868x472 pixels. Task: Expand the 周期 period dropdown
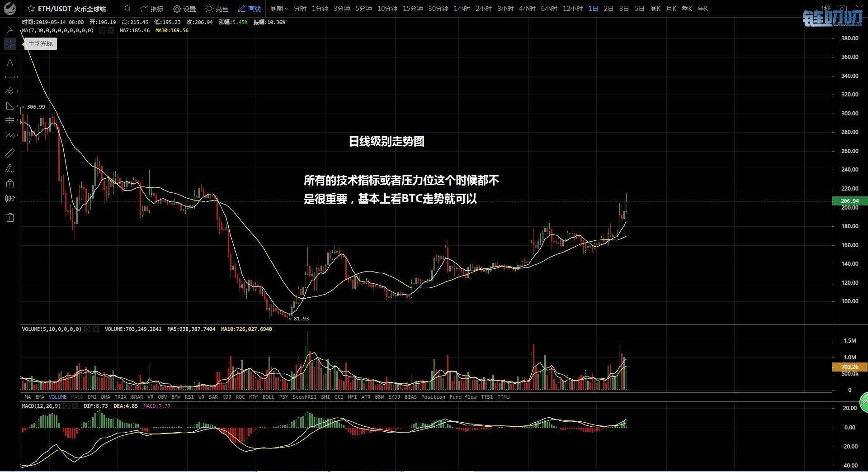point(279,9)
